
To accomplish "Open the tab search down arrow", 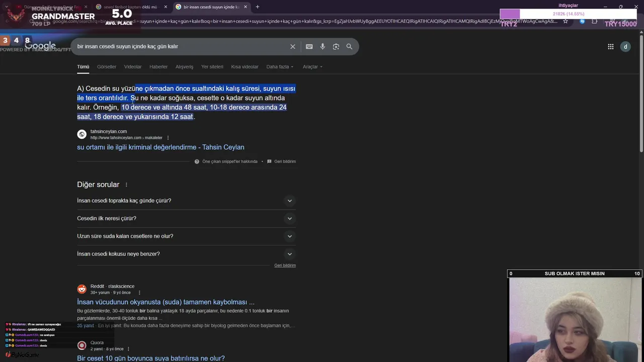I will pos(6,7).
